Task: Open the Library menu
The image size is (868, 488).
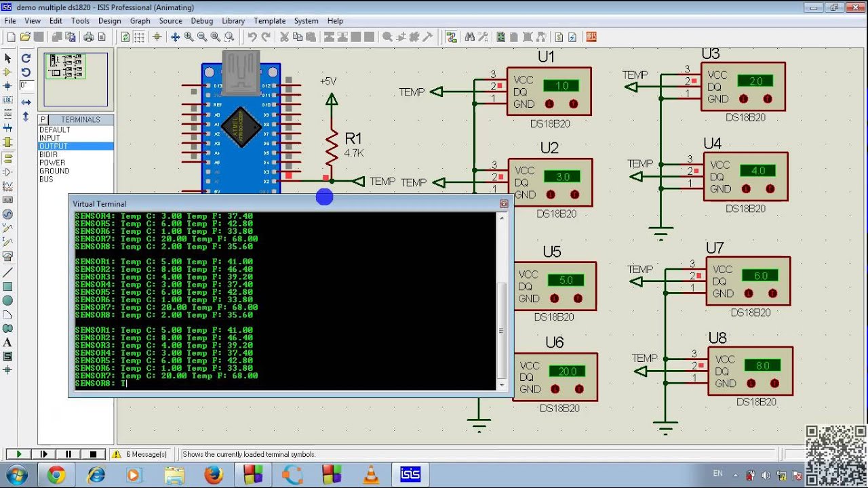Action: [233, 21]
